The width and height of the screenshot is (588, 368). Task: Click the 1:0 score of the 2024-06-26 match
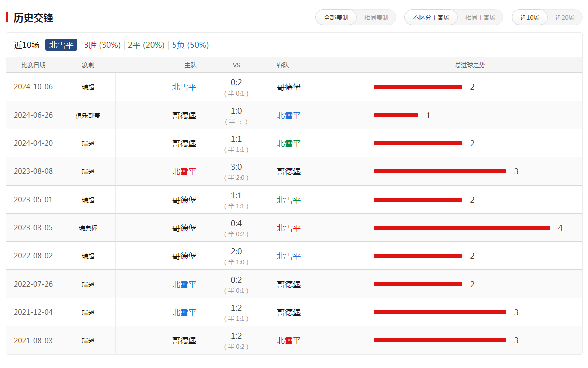click(236, 111)
